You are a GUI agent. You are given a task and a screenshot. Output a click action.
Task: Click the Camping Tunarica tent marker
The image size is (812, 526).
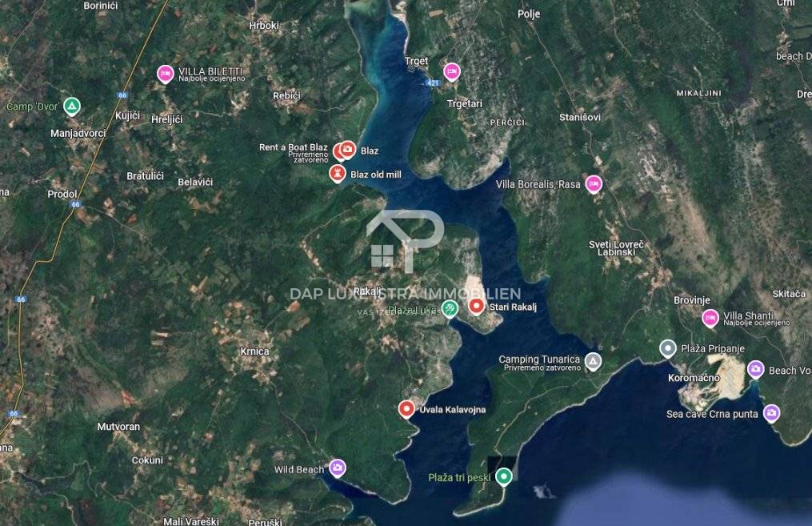click(x=593, y=361)
